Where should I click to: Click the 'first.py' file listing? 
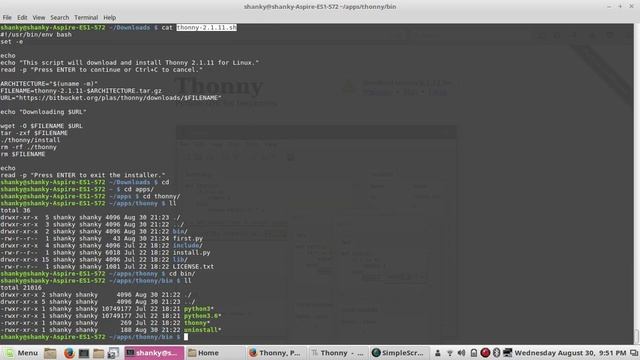(x=188, y=238)
